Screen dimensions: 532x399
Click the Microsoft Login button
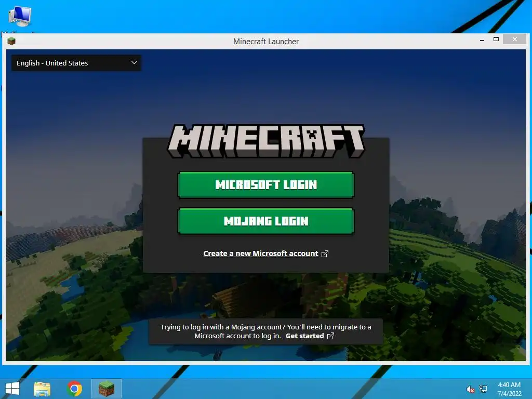pyautogui.click(x=266, y=184)
